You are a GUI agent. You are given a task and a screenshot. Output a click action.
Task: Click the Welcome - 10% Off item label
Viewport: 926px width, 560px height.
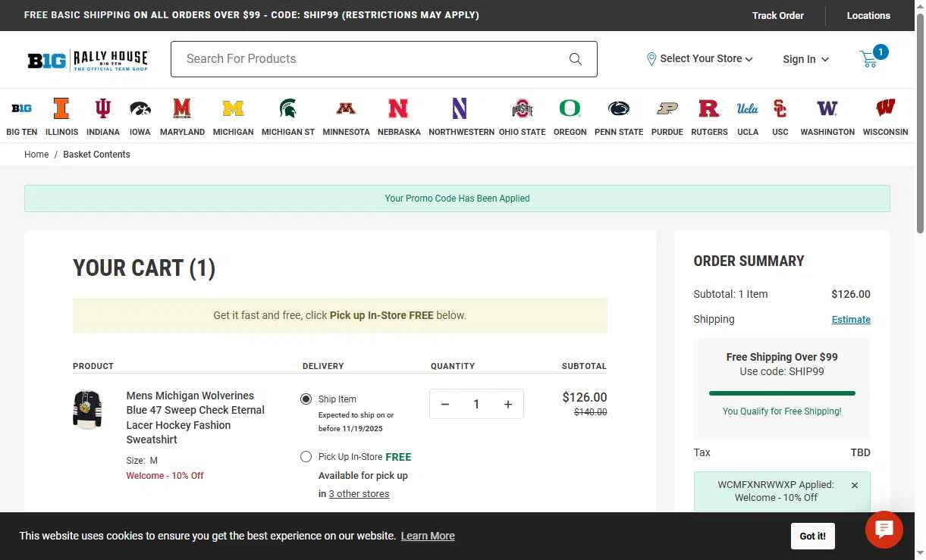(x=165, y=476)
